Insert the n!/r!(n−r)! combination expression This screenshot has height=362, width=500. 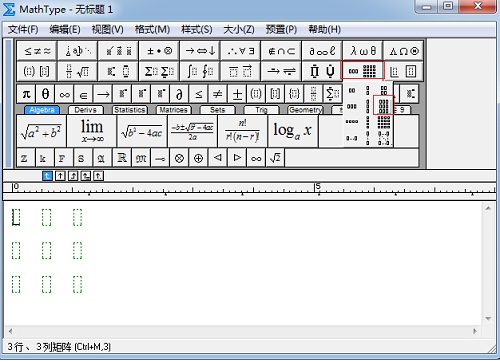[243, 131]
